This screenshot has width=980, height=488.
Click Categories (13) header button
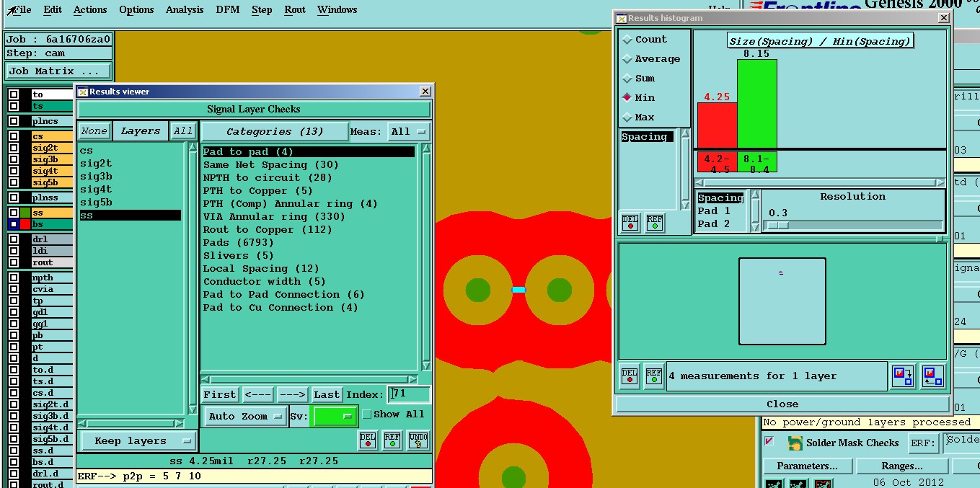[274, 132]
